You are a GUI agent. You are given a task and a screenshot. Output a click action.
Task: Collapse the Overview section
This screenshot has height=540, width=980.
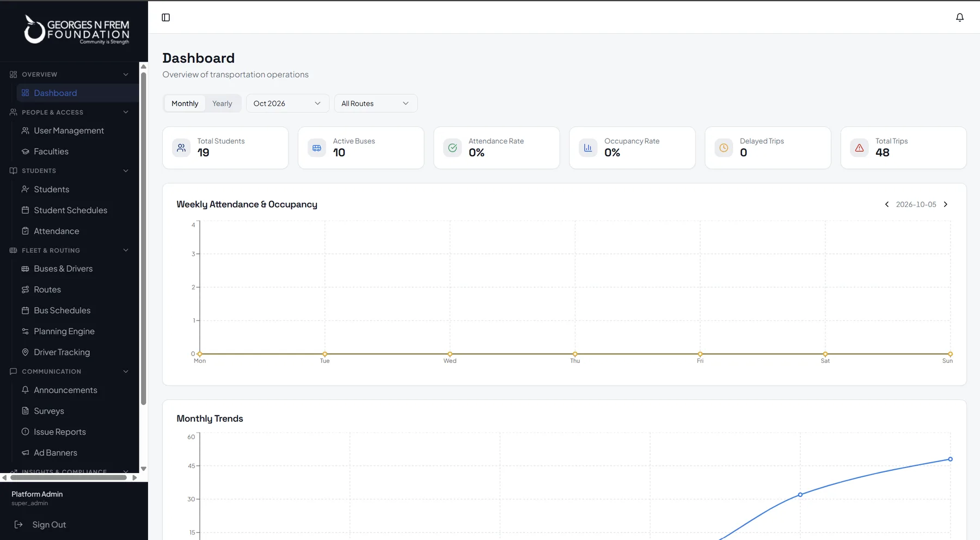[x=70, y=74]
